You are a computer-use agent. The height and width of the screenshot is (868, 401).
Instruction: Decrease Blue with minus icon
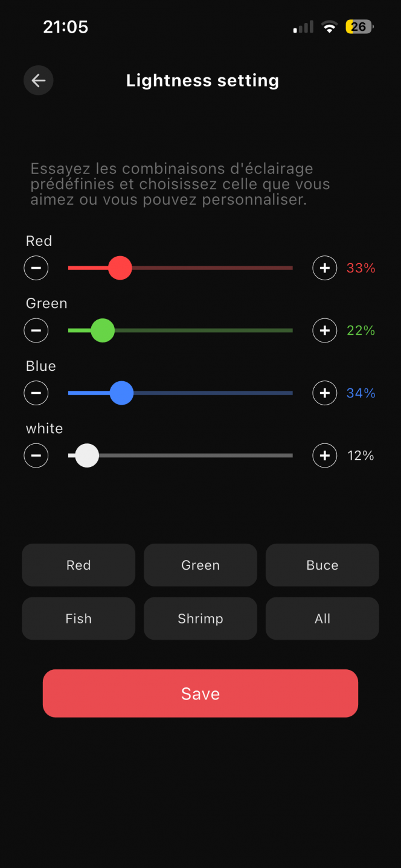pyautogui.click(x=36, y=393)
